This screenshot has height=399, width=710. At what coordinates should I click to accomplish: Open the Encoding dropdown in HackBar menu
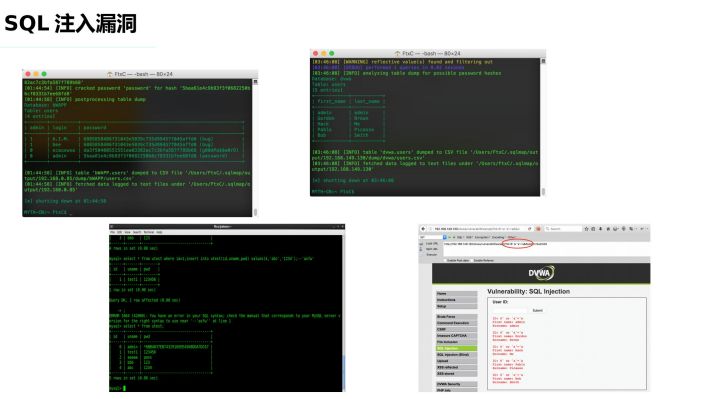coord(498,237)
